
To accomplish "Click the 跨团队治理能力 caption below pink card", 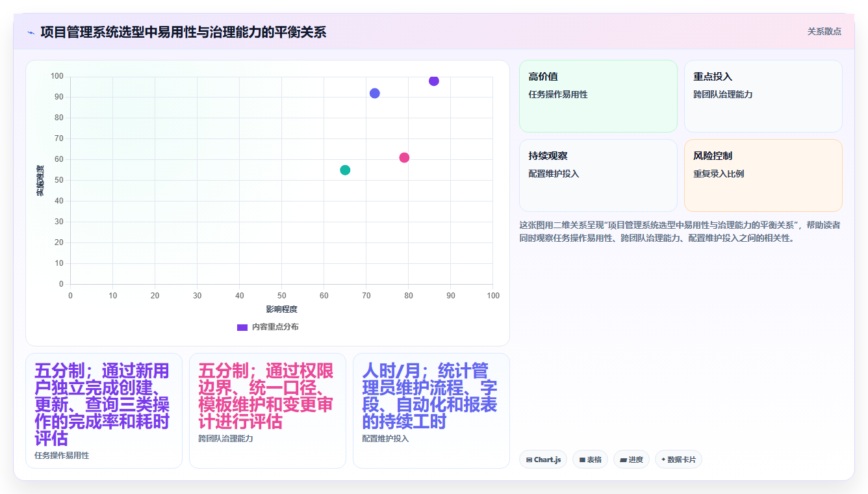I will 225,439.
